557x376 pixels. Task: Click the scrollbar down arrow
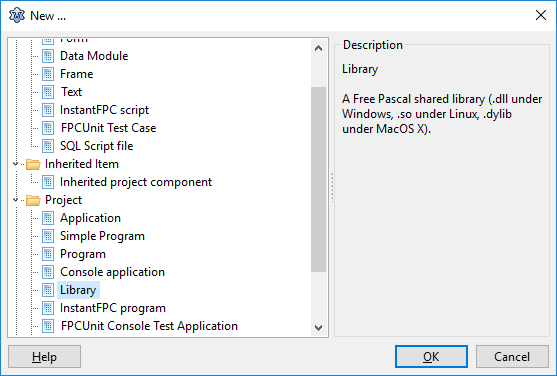[x=319, y=327]
